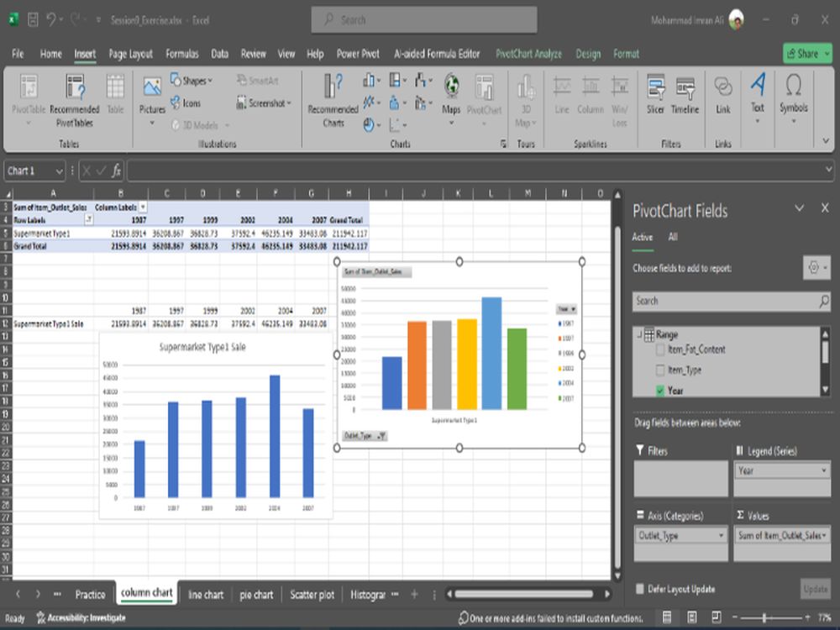Click the PivotChart Fields search box
This screenshot has width=840, height=630.
click(732, 301)
